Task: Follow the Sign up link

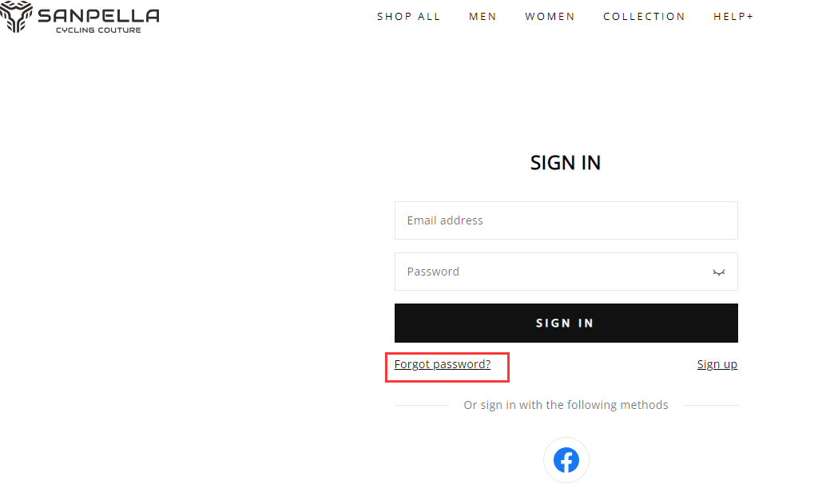Action: (717, 363)
